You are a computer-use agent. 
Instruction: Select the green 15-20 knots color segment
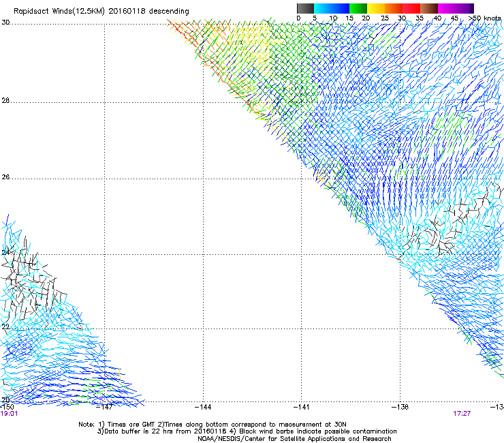tap(358, 8)
